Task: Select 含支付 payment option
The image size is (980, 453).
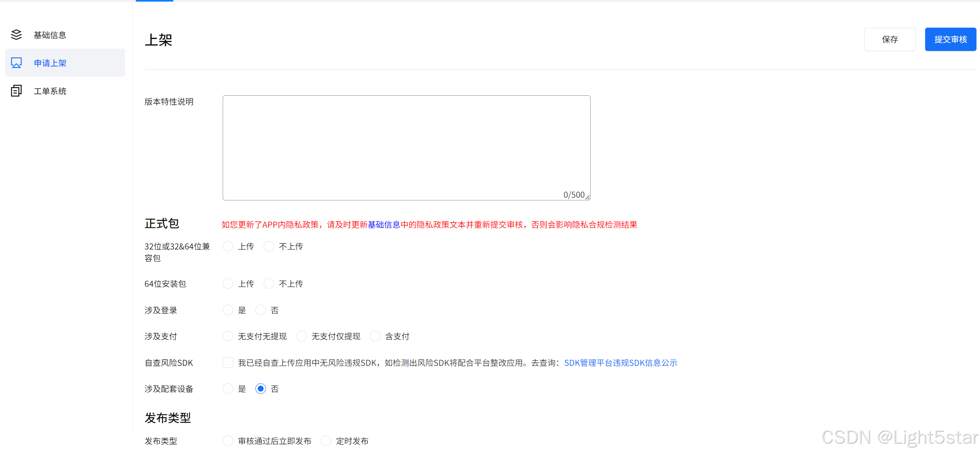Action: [375, 336]
